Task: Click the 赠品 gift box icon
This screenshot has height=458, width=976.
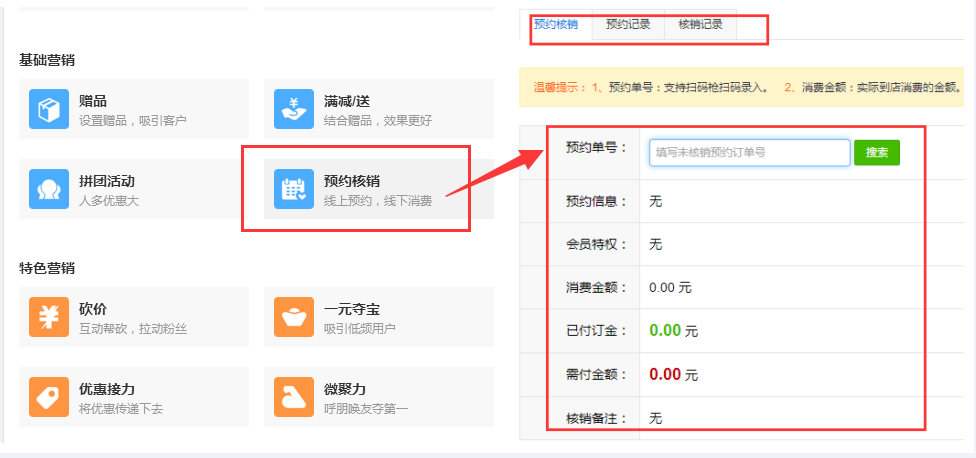Action: click(x=49, y=109)
